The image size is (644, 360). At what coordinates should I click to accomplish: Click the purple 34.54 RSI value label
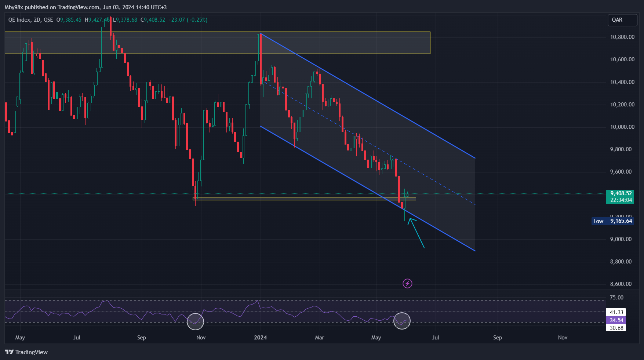[x=616, y=320]
